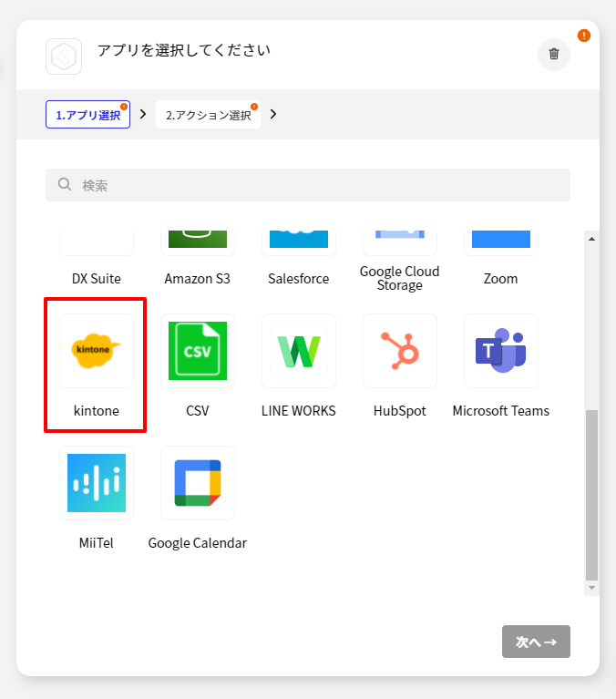616x699 pixels.
Task: Pick the Google Calendar app
Action: click(x=198, y=483)
